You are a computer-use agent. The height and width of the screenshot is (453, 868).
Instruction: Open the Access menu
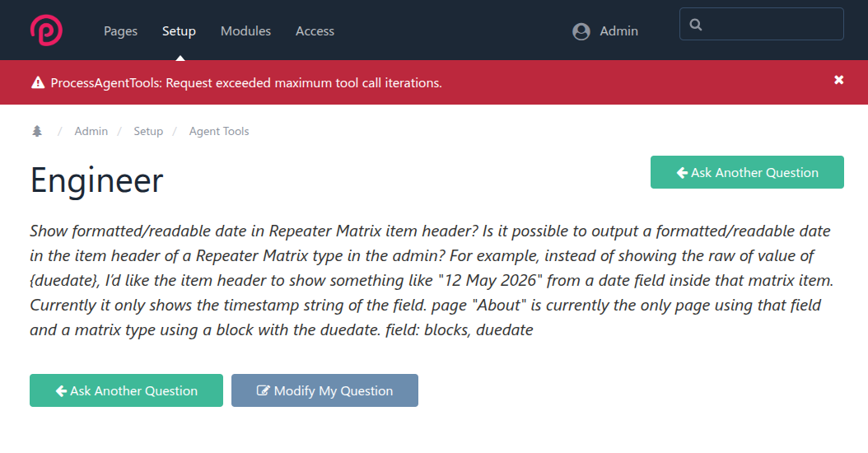point(315,31)
